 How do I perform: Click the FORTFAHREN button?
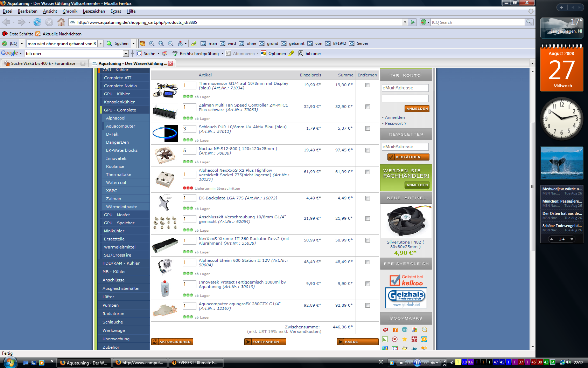click(x=265, y=342)
